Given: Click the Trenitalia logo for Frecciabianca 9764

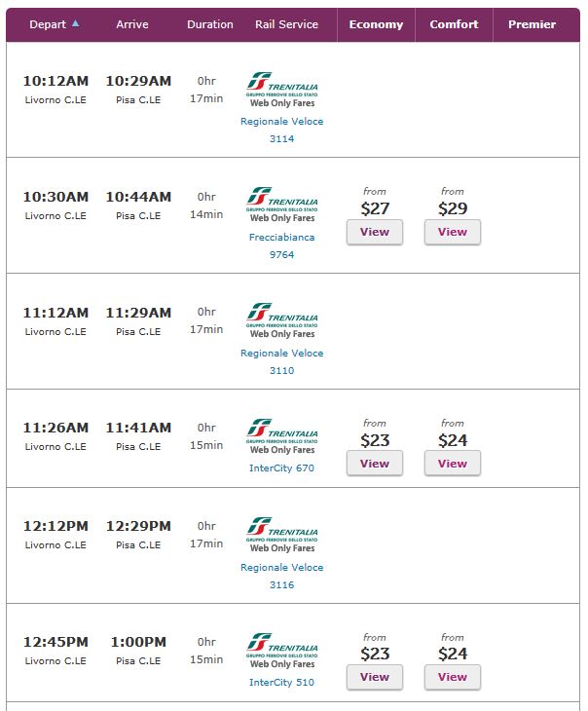Looking at the screenshot, I should (281, 205).
